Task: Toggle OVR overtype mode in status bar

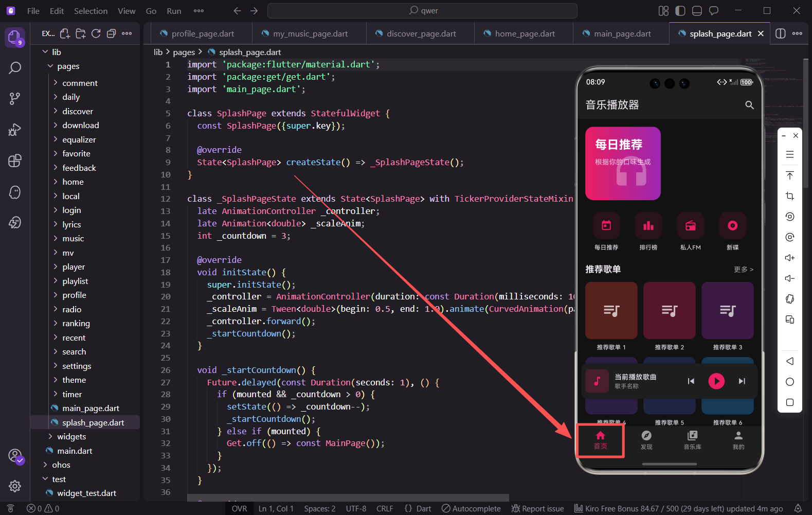Action: click(239, 508)
